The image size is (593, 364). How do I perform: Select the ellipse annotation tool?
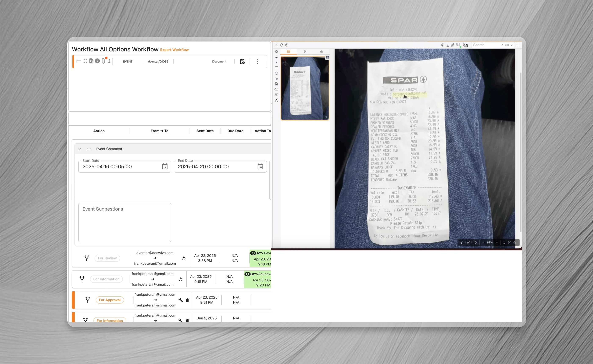click(277, 73)
